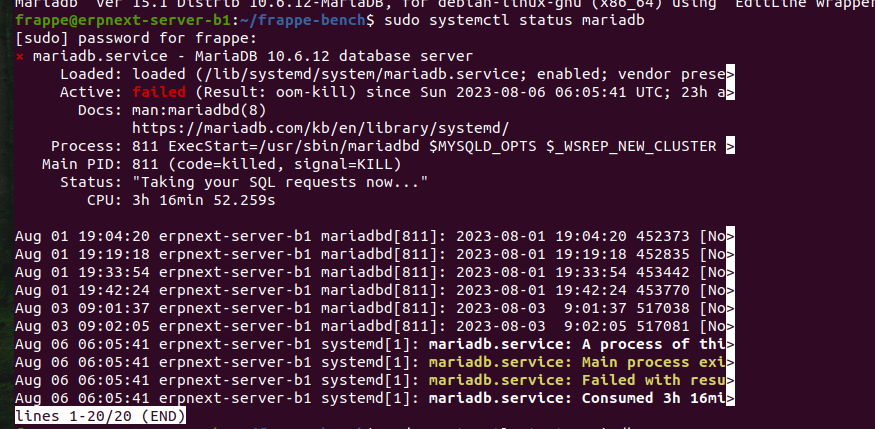
Task: Click the red 'failed' status word
Action: (159, 92)
